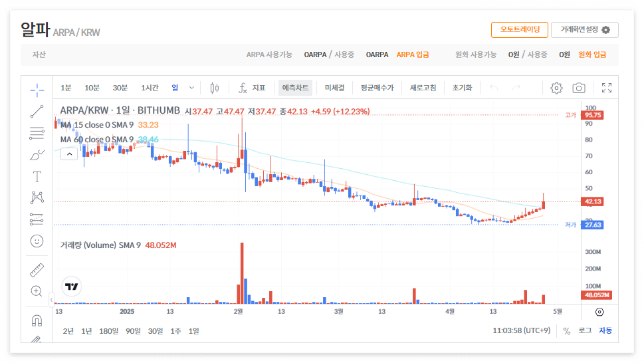This screenshot has width=644, height=363.
Task: Open the timezone 11:03:58 (UTC+9) menu
Action: click(x=521, y=330)
